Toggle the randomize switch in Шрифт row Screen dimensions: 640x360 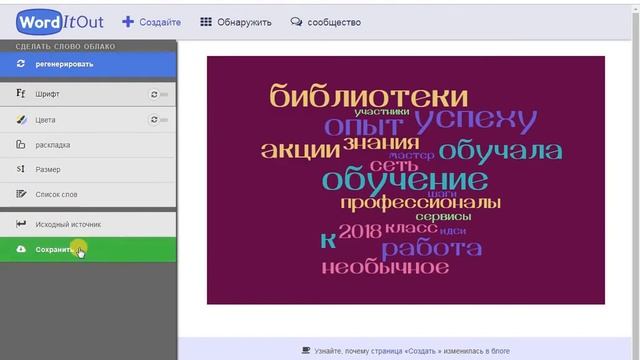[158, 94]
